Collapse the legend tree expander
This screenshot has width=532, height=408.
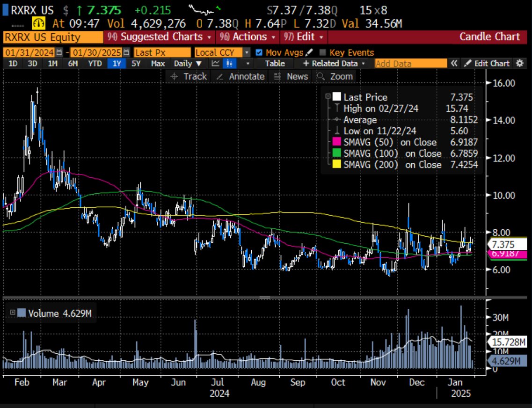tap(328, 96)
